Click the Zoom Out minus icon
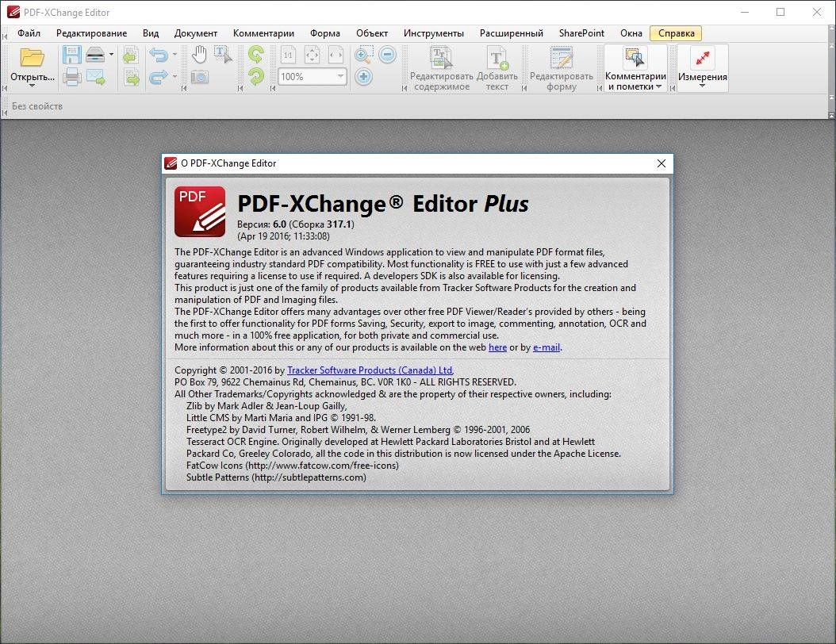The width and height of the screenshot is (836, 644). [x=388, y=55]
